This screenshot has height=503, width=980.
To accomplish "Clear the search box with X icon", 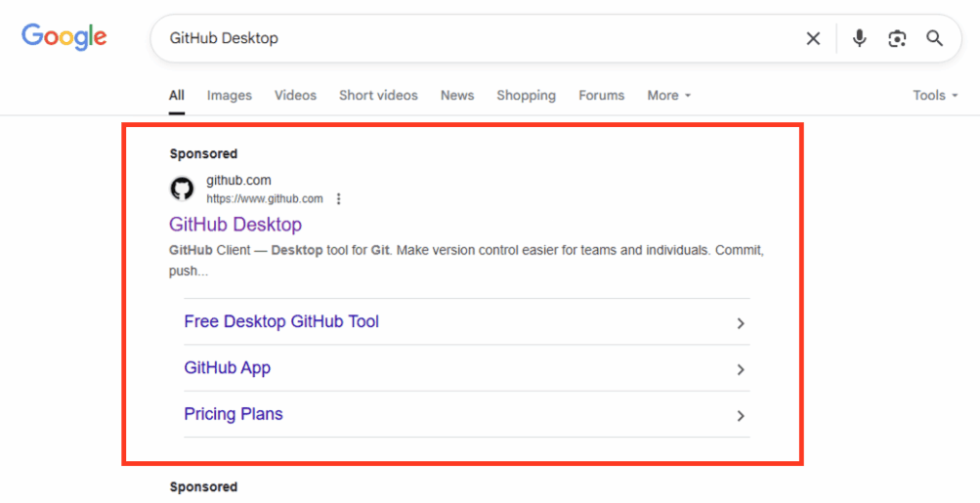I will 813,39.
